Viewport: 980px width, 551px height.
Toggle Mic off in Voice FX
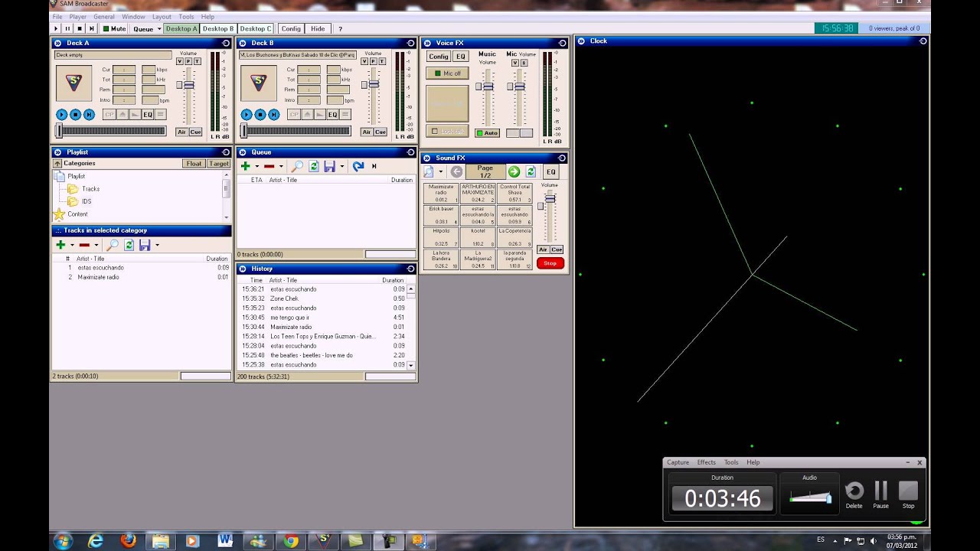pyautogui.click(x=448, y=73)
